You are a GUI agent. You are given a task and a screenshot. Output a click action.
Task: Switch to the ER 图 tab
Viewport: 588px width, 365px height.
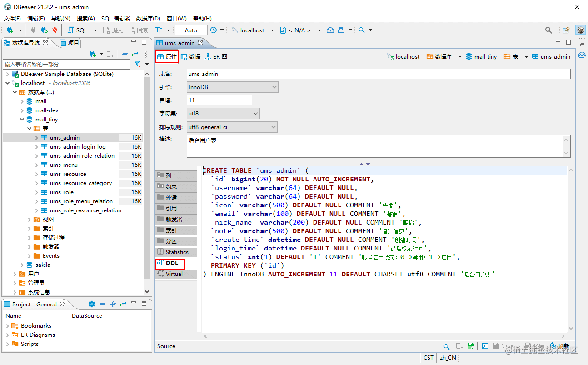point(216,57)
